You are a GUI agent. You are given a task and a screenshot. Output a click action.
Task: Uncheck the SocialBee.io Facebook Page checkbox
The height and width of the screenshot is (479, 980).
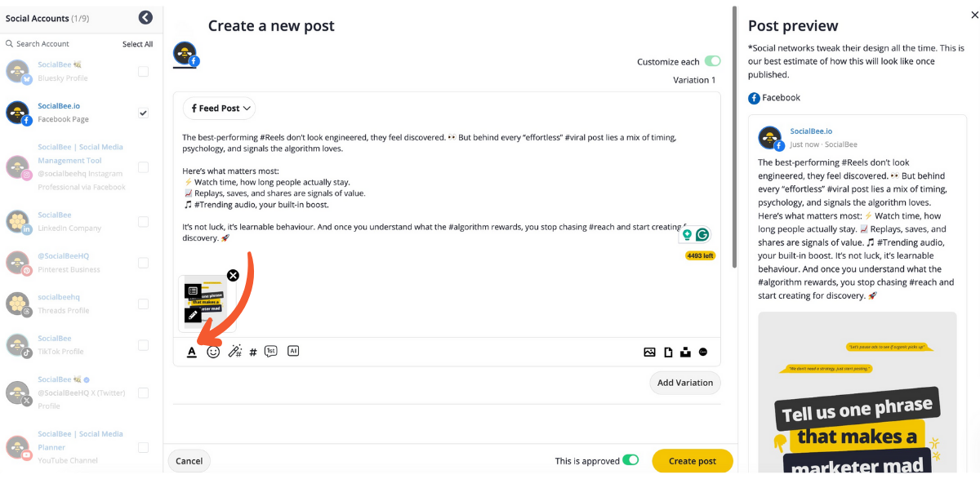tap(144, 113)
